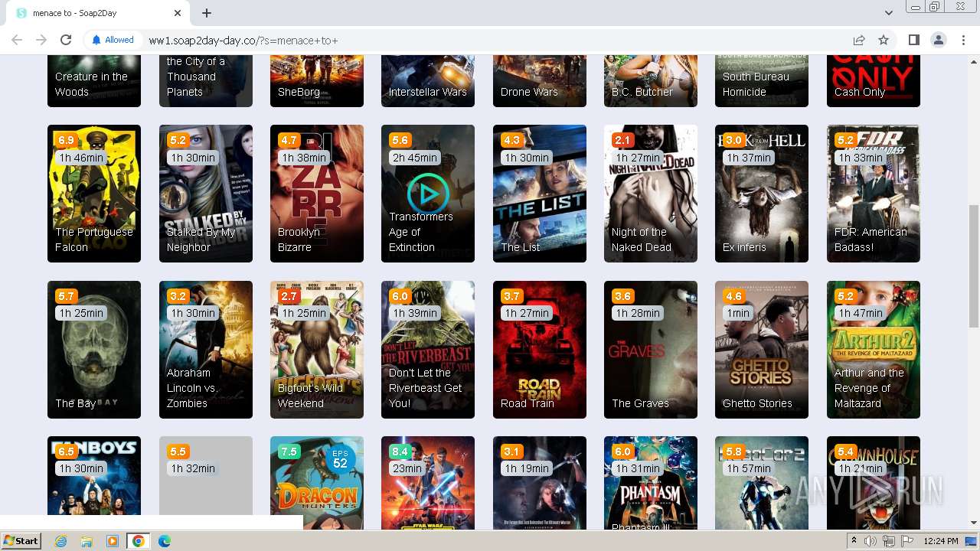Open Phantasm III movie card
This screenshot has width=980, height=551.
coord(651,482)
